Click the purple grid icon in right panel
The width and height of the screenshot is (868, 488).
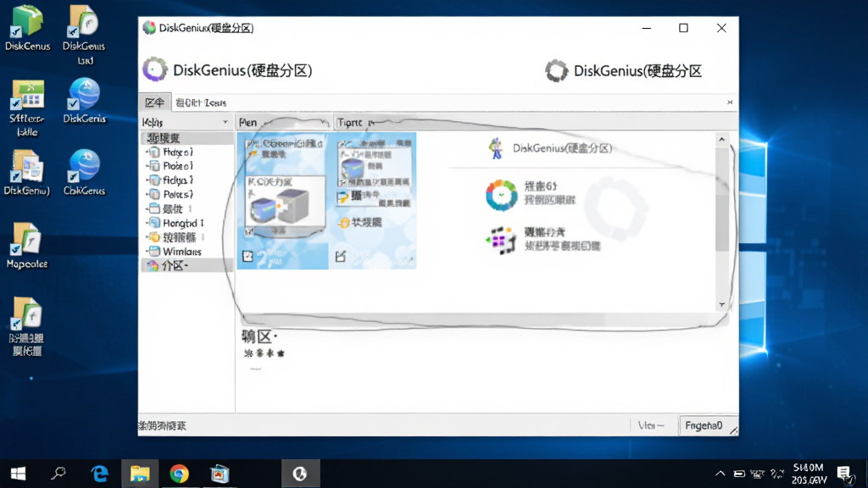(502, 240)
